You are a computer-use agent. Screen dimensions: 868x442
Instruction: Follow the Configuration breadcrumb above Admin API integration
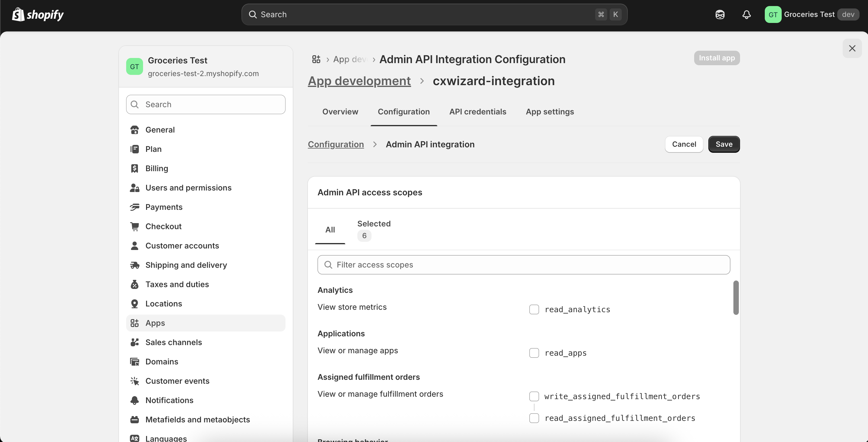pos(336,144)
